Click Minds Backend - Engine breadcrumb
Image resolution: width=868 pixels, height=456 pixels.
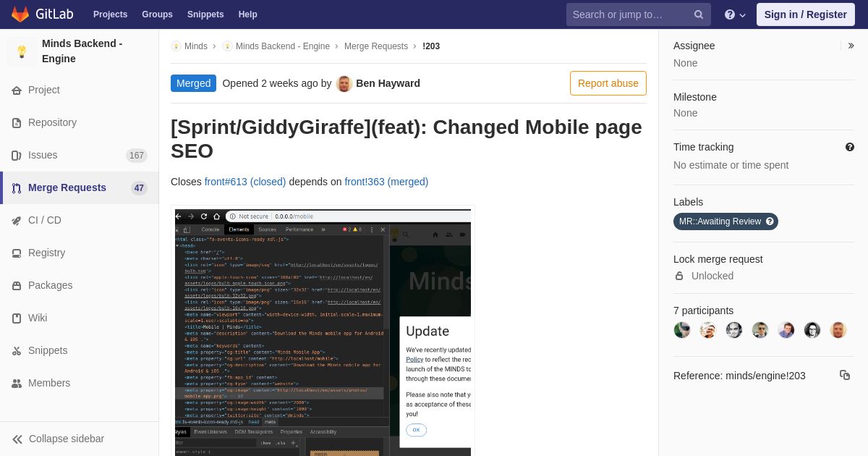[x=283, y=46]
